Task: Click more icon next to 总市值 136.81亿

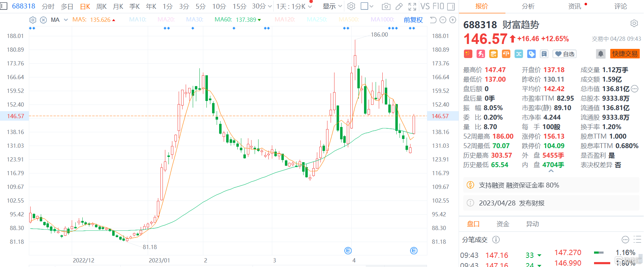Action: pos(635,89)
